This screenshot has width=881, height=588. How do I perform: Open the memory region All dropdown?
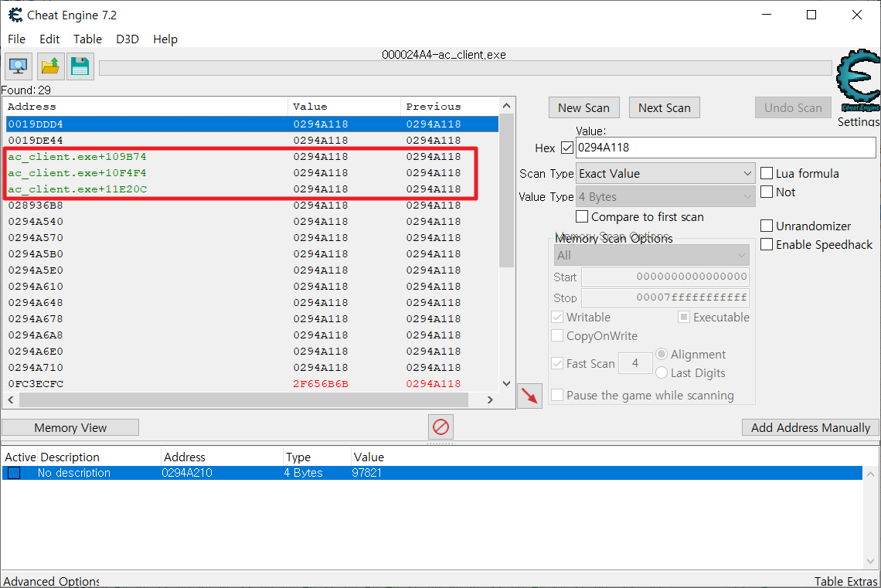651,256
